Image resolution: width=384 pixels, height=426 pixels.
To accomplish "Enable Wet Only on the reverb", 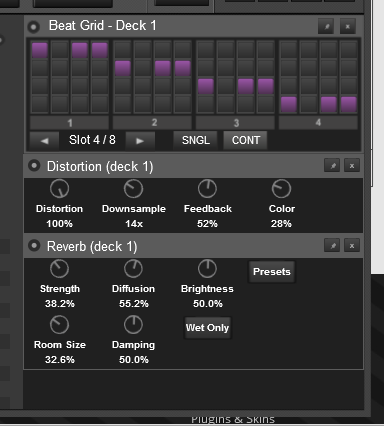I will (207, 328).
